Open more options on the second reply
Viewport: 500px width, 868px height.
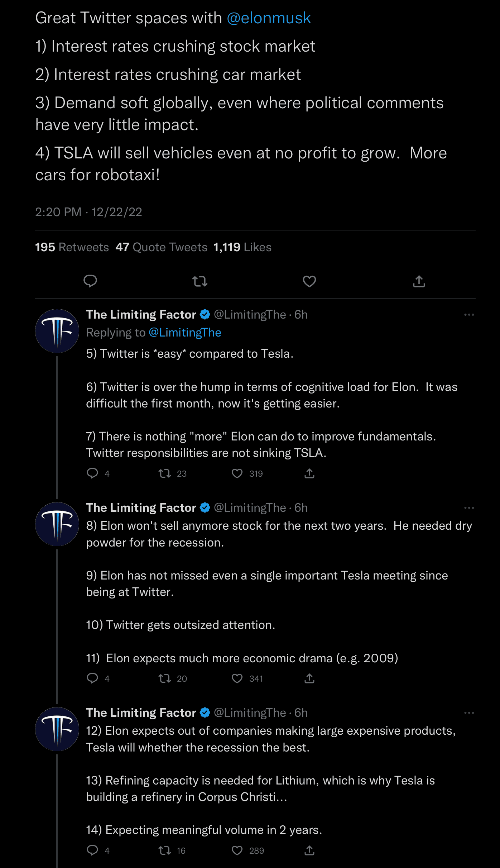tap(468, 508)
